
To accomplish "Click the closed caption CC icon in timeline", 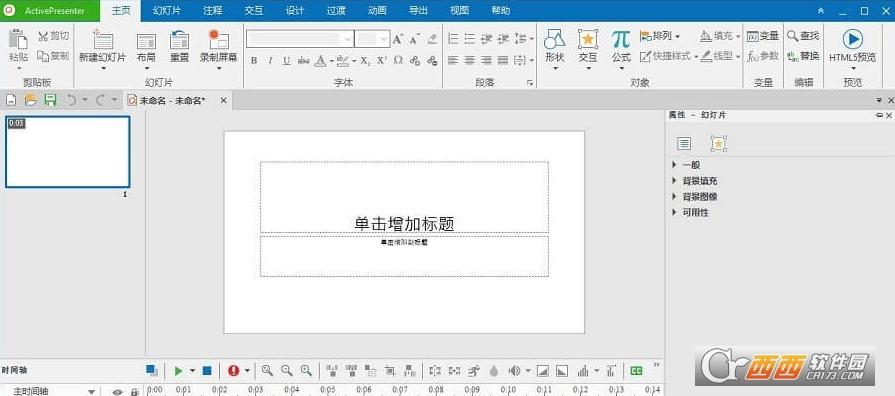I will coord(636,371).
